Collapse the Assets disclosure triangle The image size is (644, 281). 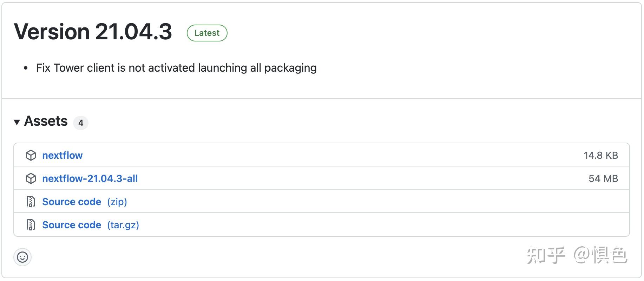pos(17,122)
